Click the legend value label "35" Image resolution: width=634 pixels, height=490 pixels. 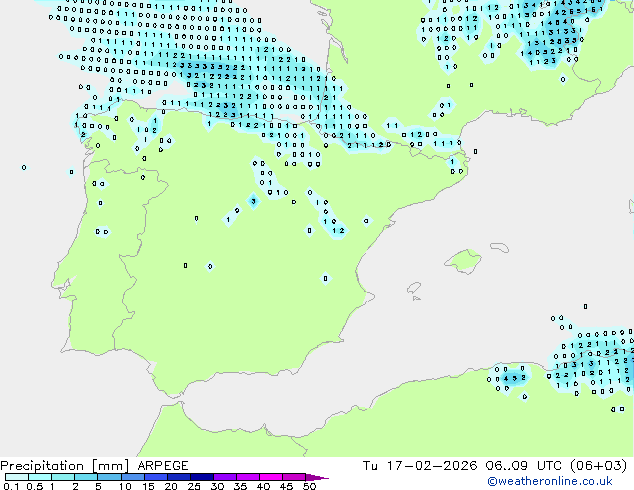tap(240, 486)
